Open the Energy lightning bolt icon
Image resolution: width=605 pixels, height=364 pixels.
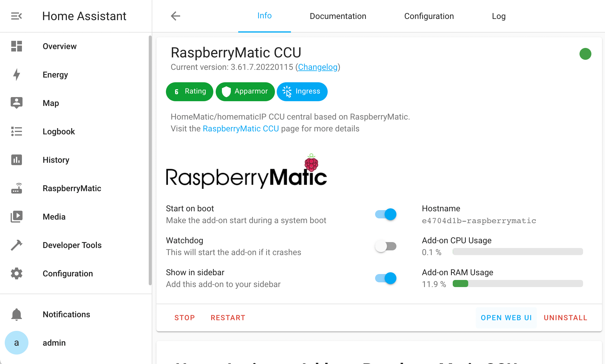click(17, 75)
